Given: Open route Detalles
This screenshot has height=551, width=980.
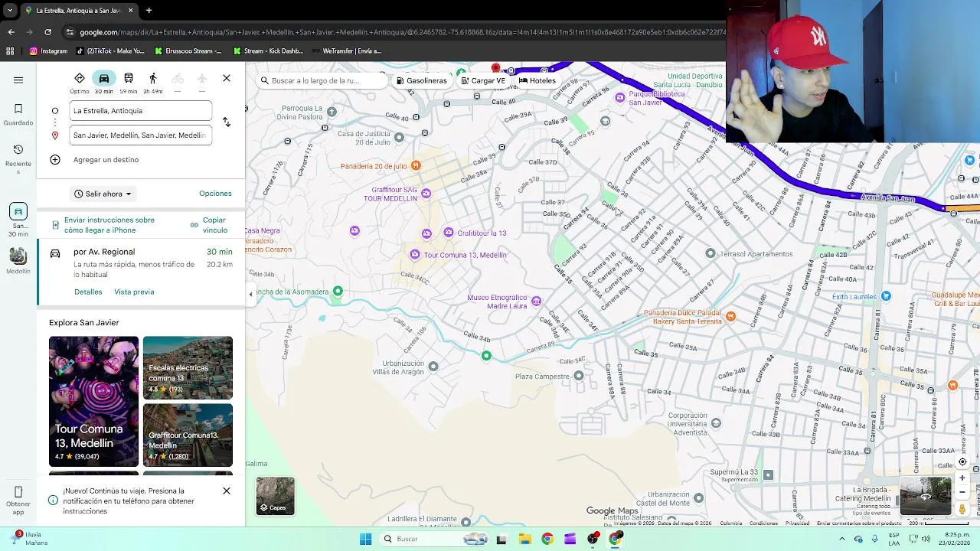Looking at the screenshot, I should point(88,292).
